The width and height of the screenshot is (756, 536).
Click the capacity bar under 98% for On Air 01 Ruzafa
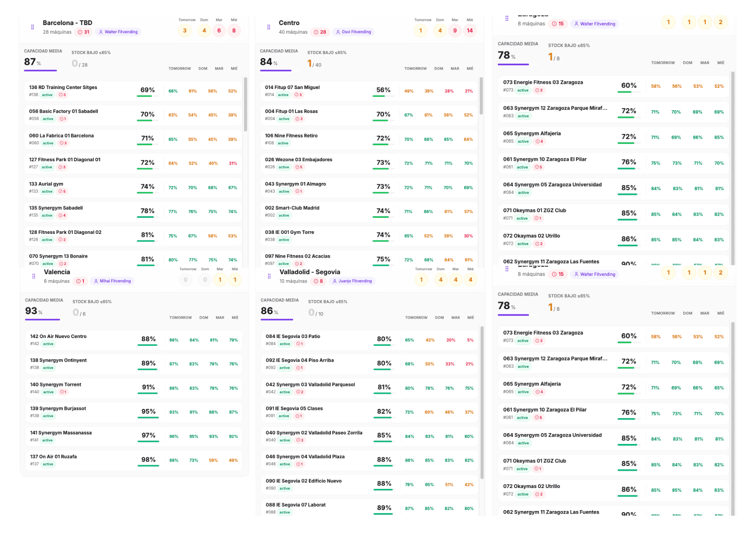click(x=148, y=466)
